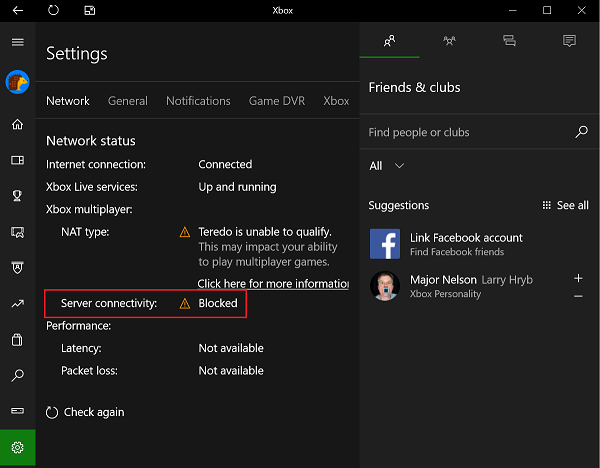
Task: Open the Activity alerts tab icon
Action: [569, 41]
